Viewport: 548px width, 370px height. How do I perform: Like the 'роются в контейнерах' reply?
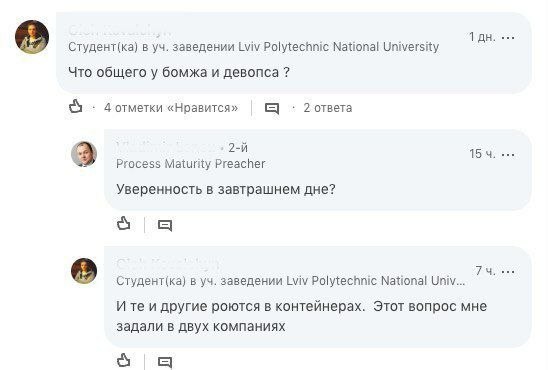pyautogui.click(x=123, y=360)
